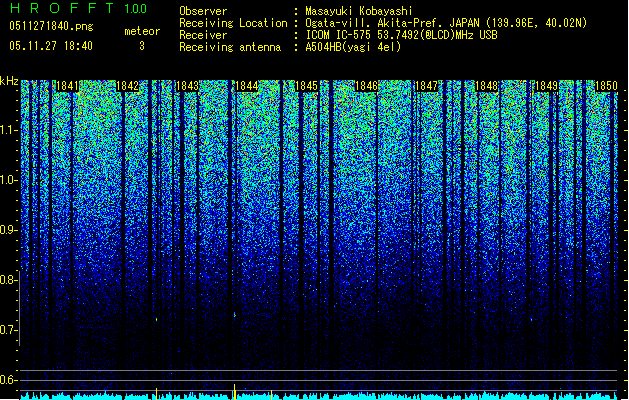Click the meteor count value 3
Screen dimensions: 629x400
coord(142,46)
